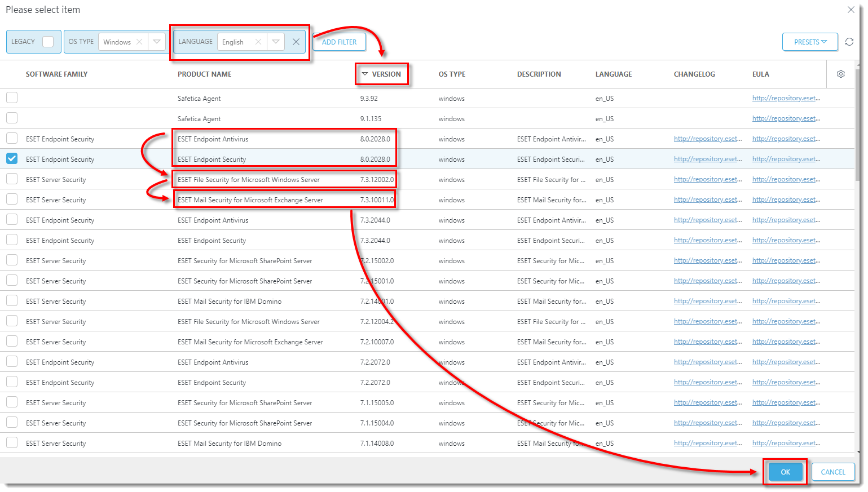The image size is (868, 492).
Task: Sort by Changelog column header
Action: point(694,74)
